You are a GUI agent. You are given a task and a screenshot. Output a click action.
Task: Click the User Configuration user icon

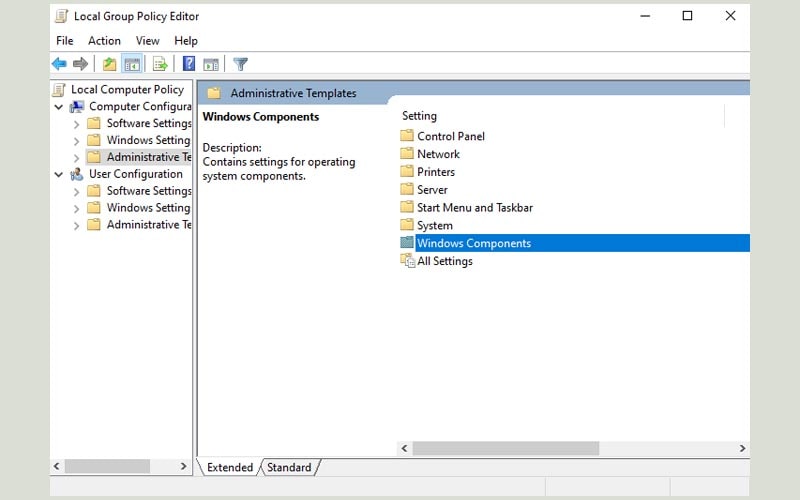coord(77,174)
